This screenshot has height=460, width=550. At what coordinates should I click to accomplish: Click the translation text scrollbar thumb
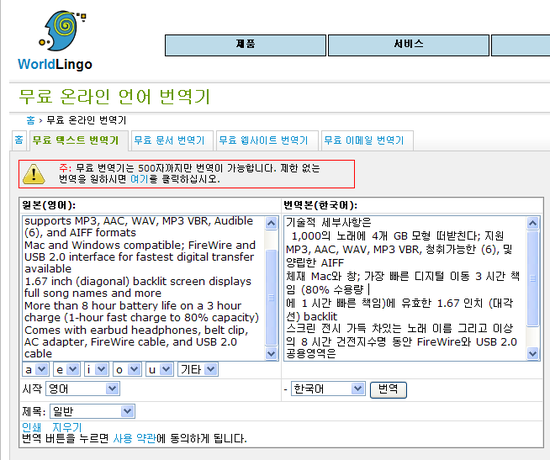point(533,279)
